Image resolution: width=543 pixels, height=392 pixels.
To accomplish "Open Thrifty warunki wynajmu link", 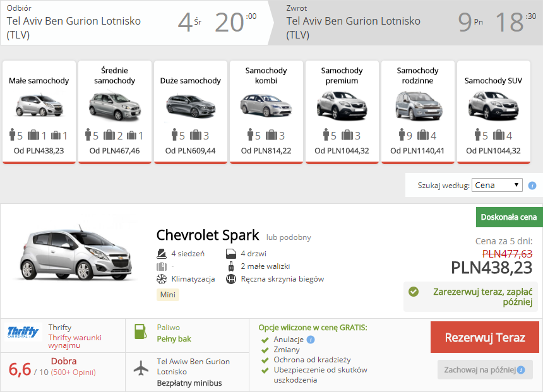I will pyautogui.click(x=75, y=342).
